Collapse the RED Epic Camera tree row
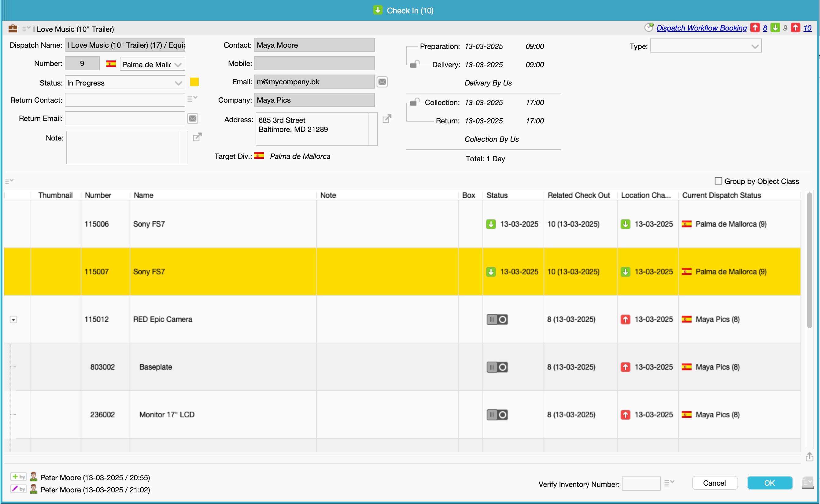820x504 pixels. coord(13,320)
